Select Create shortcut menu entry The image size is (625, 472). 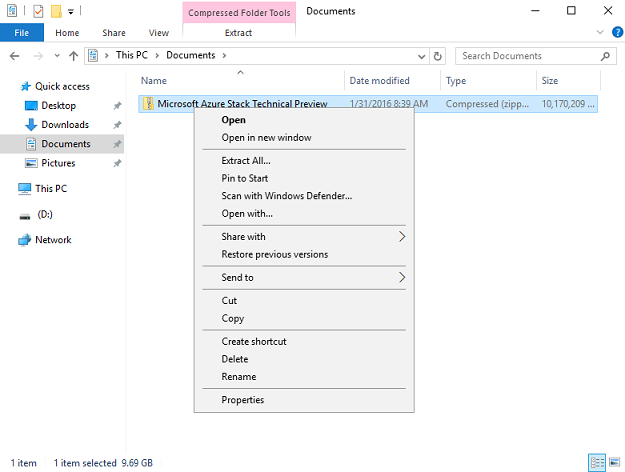tap(304, 341)
